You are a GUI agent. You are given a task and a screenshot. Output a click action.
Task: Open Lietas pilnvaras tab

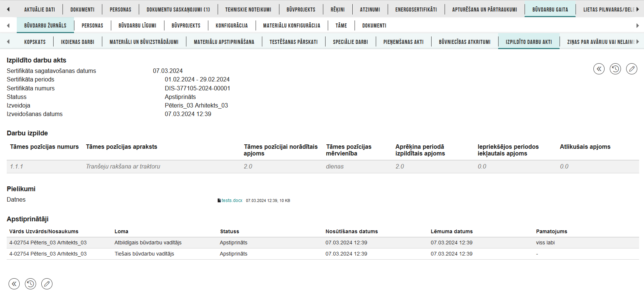[x=609, y=9]
